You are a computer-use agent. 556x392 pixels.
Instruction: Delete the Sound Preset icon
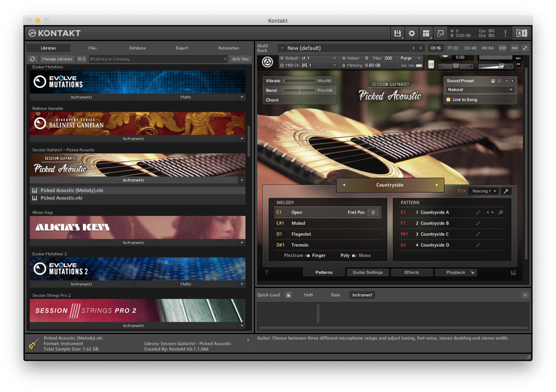click(499, 81)
